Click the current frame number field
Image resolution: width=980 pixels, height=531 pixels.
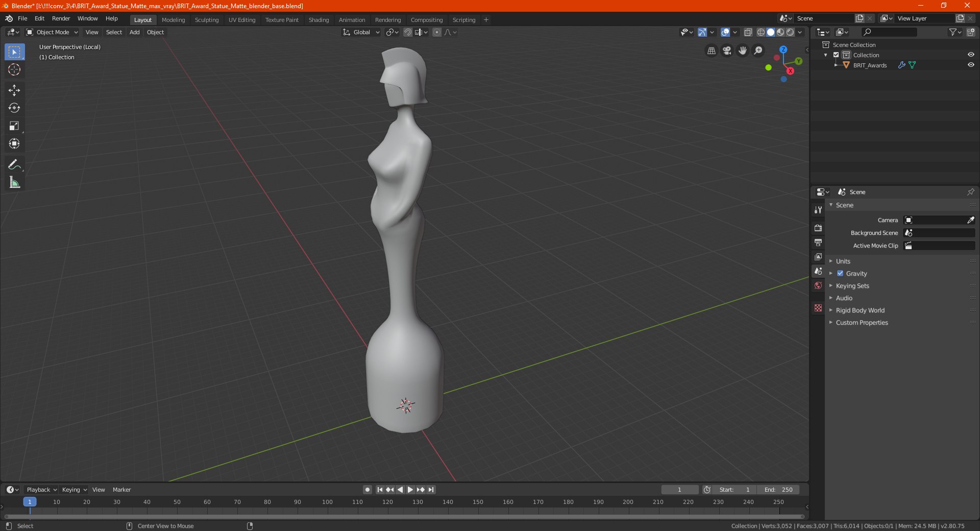pyautogui.click(x=679, y=490)
